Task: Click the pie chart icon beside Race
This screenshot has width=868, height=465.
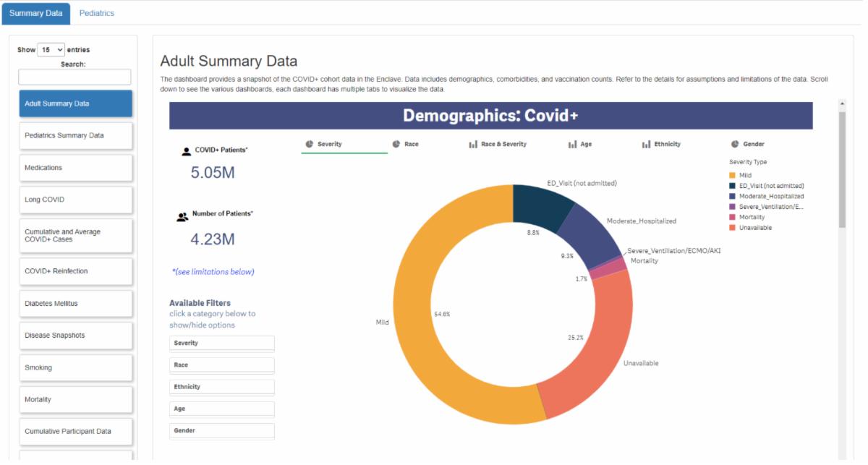Action: coord(396,144)
